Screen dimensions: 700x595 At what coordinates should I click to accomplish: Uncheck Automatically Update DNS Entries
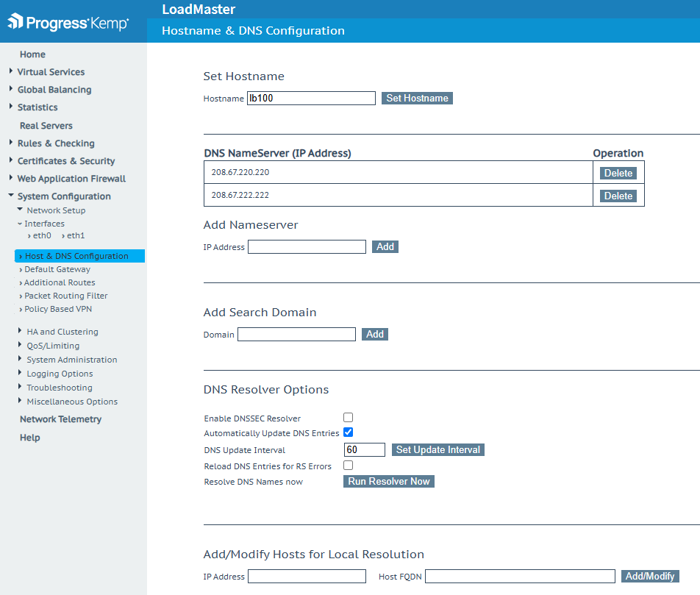coord(349,432)
